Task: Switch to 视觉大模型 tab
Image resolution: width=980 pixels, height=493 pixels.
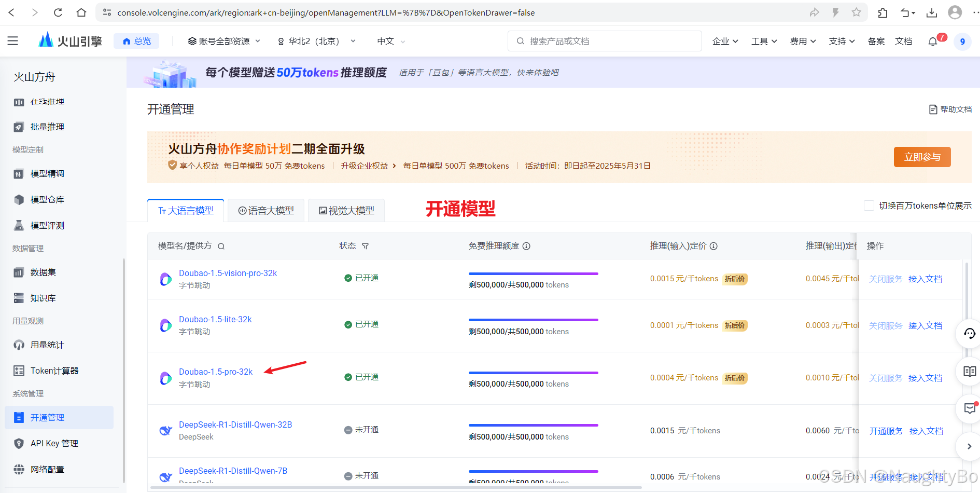Action: click(346, 210)
